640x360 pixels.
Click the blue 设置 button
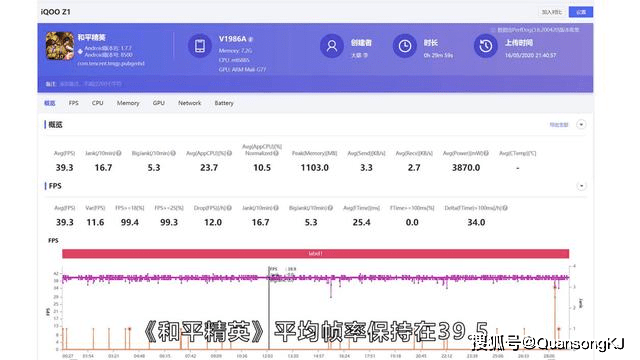pos(581,12)
